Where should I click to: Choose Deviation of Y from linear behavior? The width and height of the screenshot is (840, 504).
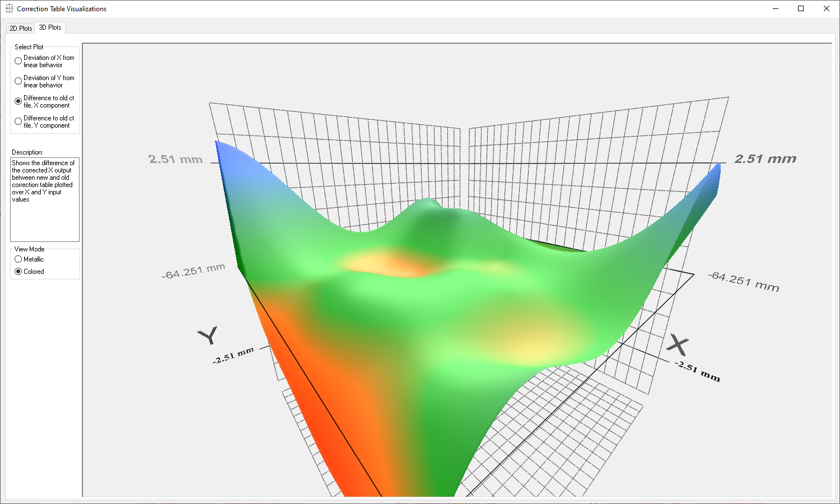pyautogui.click(x=18, y=81)
